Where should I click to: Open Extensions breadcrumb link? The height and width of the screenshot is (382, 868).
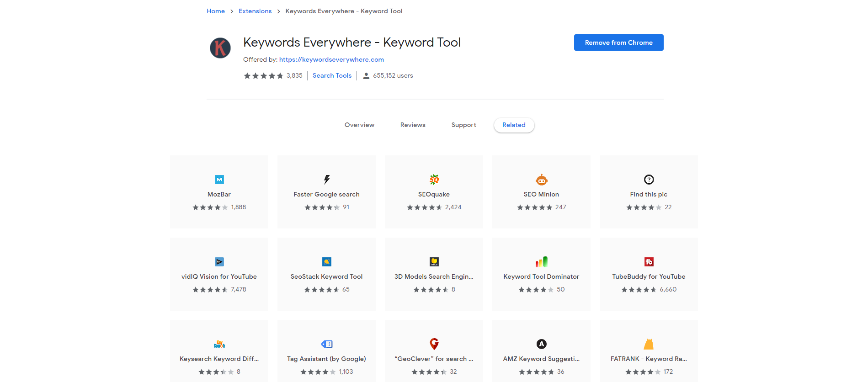pos(255,11)
